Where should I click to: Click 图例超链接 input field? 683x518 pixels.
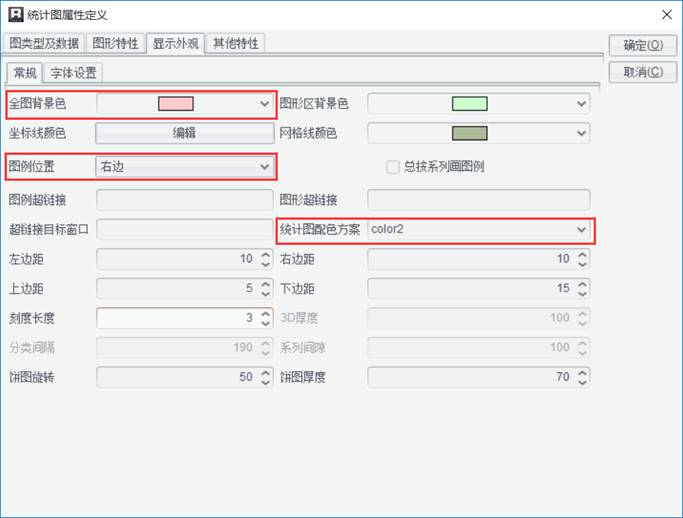tap(185, 200)
